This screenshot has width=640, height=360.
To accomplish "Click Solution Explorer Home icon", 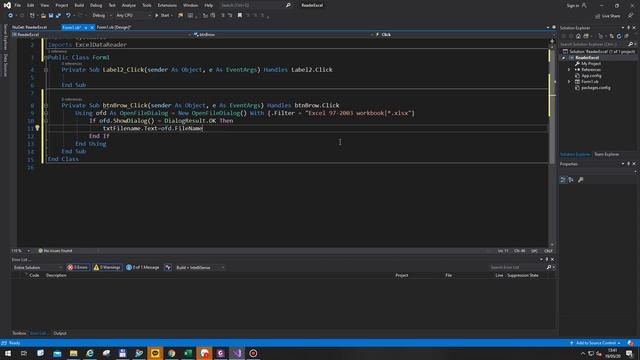I will tap(578, 36).
